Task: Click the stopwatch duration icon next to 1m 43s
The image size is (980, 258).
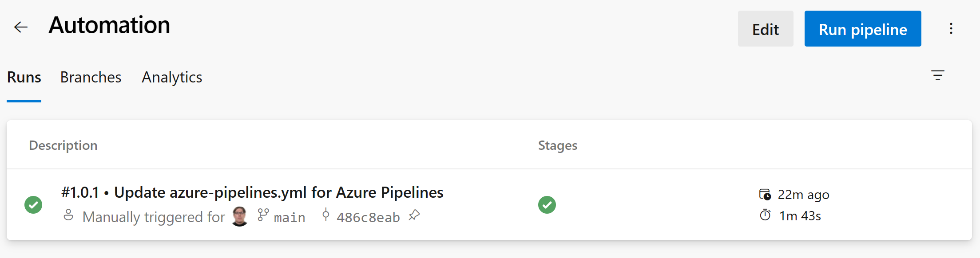Action: (765, 215)
